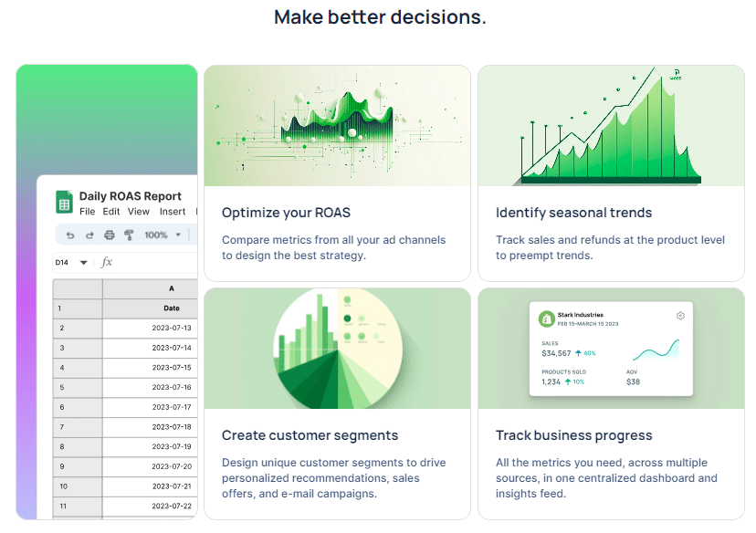Click the undo arrow in toolbar
This screenshot has height=533, width=756.
click(70, 235)
